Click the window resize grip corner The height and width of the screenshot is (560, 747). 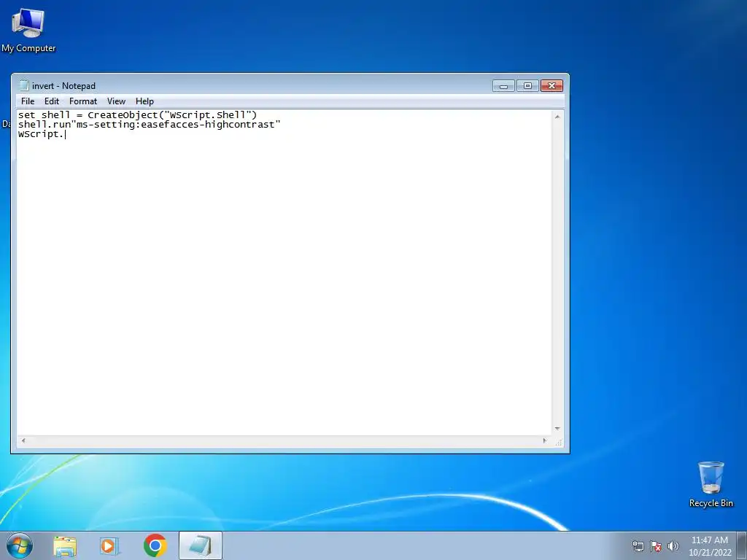click(558, 442)
